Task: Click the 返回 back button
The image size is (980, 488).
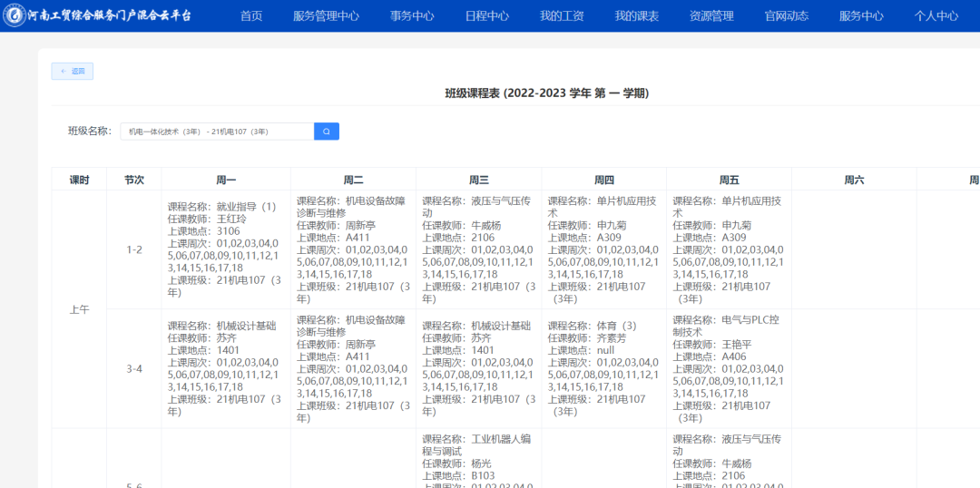Action: [x=73, y=71]
